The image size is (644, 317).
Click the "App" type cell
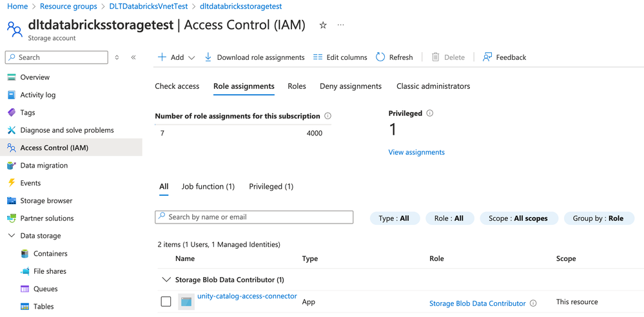tap(308, 302)
